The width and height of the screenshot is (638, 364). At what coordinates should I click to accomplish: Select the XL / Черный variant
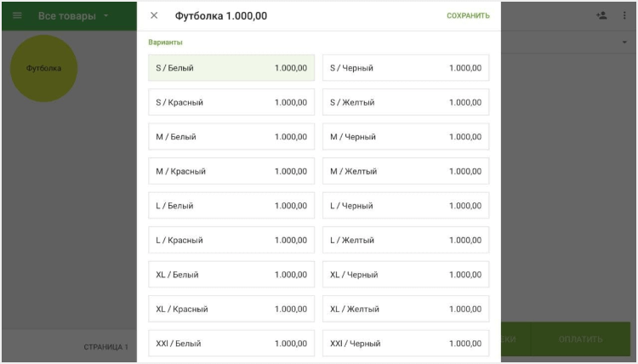pos(406,275)
